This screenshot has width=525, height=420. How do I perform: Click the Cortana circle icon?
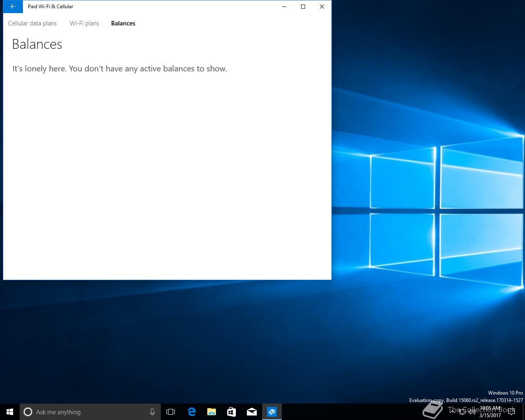click(x=28, y=412)
